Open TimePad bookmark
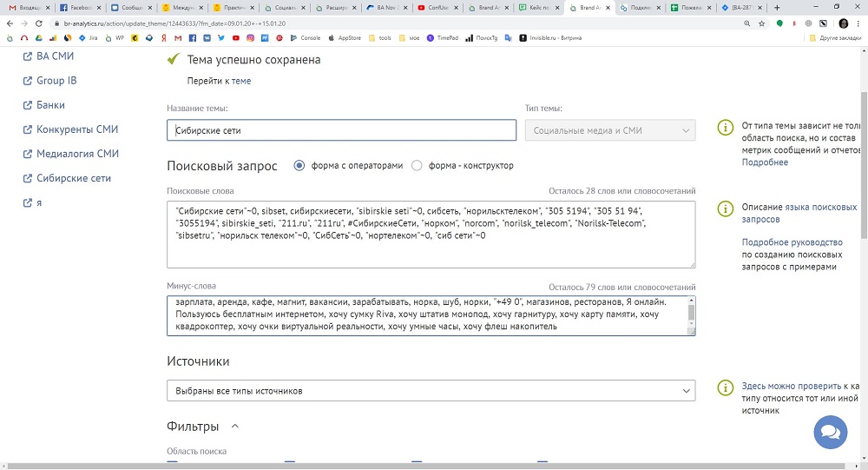Viewport: 868px width, 470px height. [x=443, y=38]
